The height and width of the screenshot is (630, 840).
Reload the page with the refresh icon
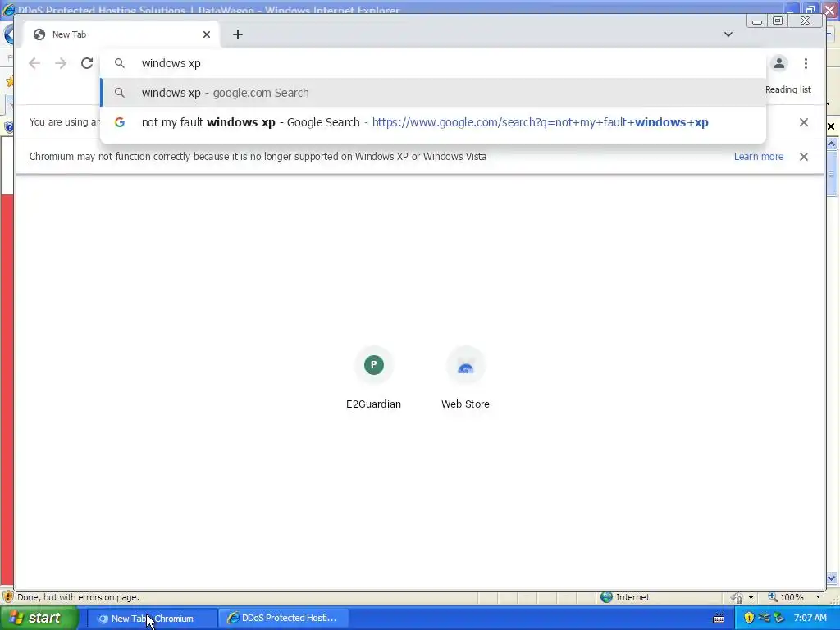tap(87, 63)
